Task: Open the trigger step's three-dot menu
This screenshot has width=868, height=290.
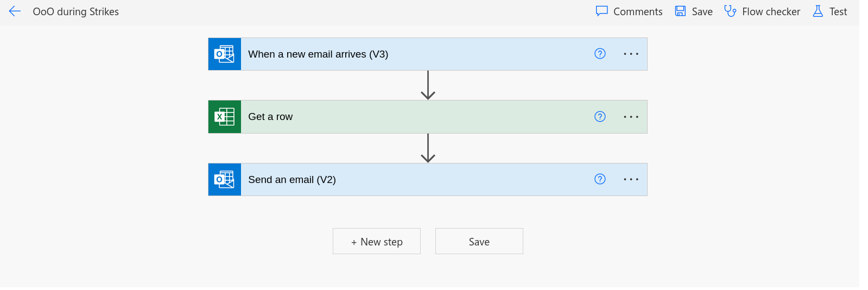Action: [x=631, y=54]
